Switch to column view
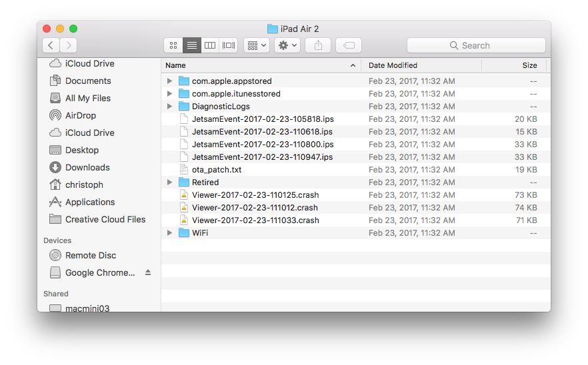This screenshot has width=588, height=365. 210,45
